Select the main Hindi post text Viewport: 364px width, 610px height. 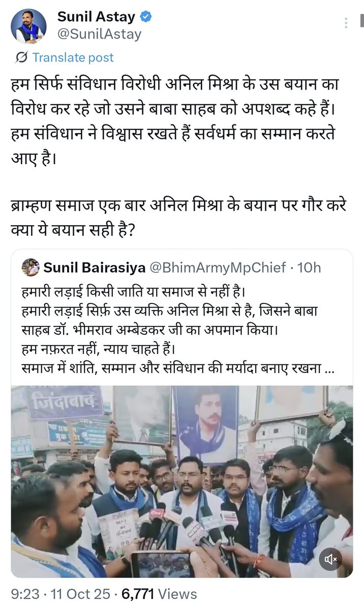click(175, 157)
